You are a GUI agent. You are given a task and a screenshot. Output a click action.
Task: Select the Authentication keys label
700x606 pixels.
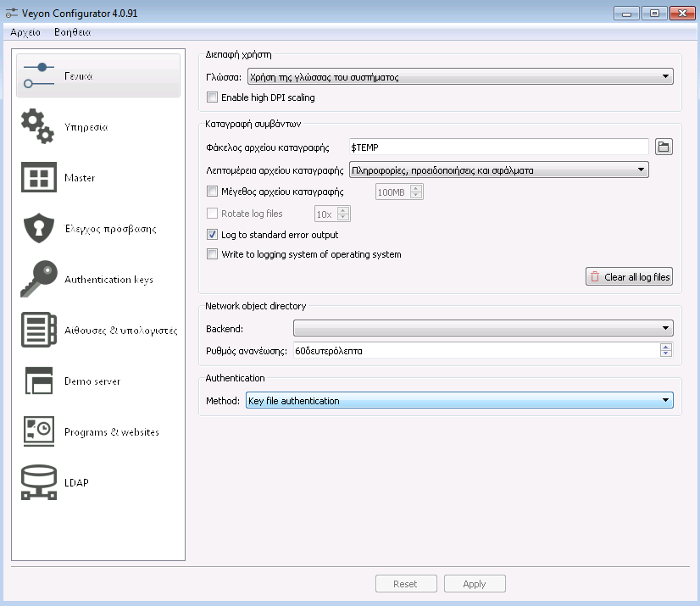click(108, 280)
